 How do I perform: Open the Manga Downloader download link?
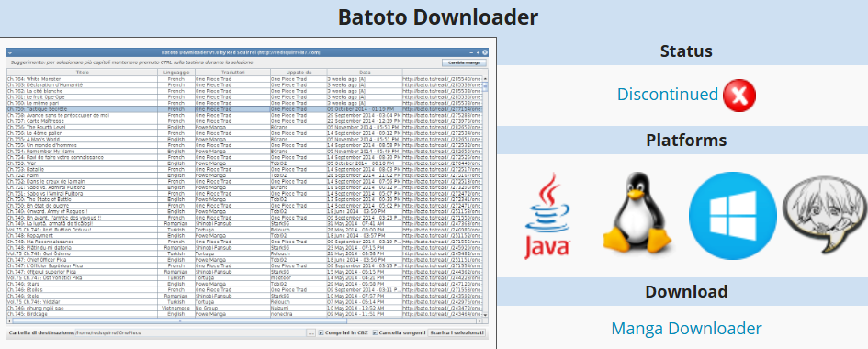pos(686,329)
